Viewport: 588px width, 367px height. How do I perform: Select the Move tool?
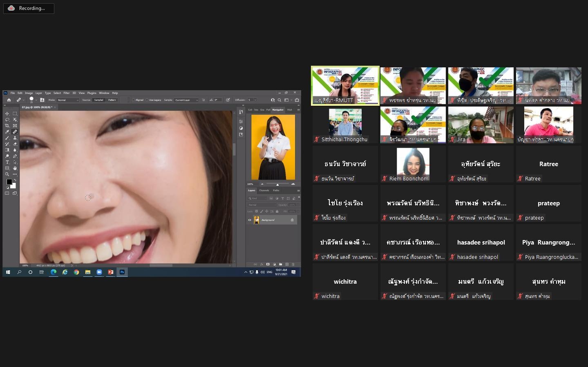click(7, 113)
